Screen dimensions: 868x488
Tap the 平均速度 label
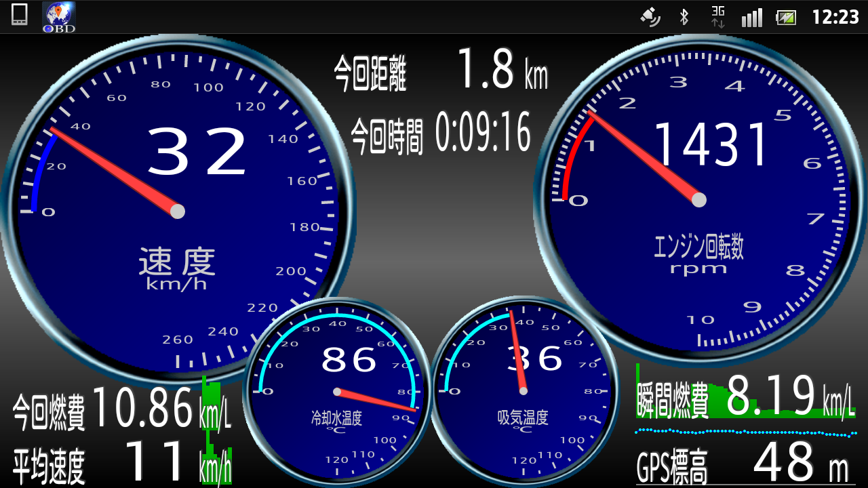coord(49,468)
